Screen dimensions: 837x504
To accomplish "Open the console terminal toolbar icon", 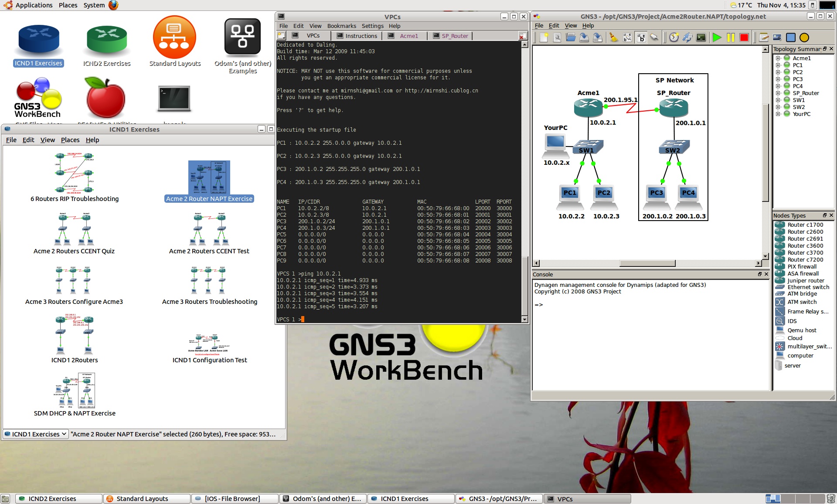I will 701,37.
